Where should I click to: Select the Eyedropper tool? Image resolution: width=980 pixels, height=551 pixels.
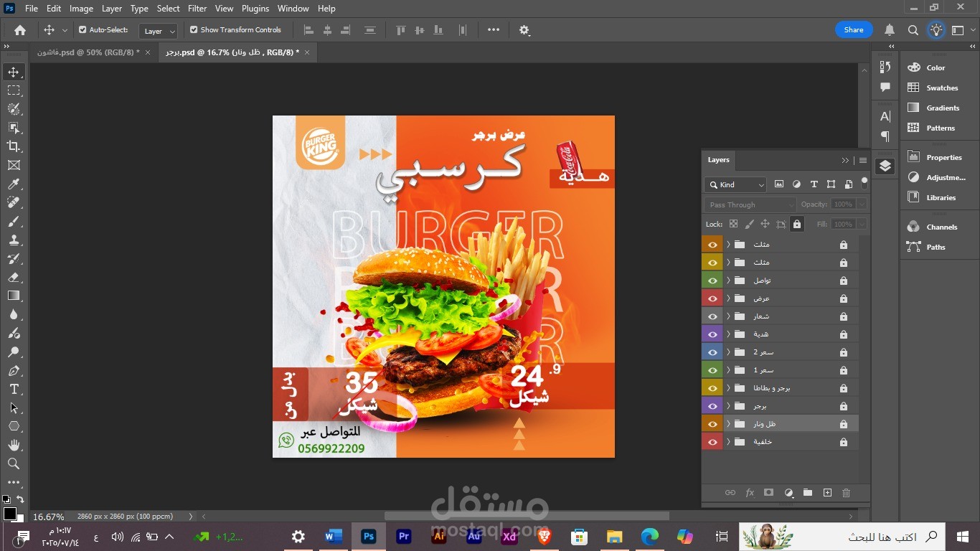click(x=14, y=184)
